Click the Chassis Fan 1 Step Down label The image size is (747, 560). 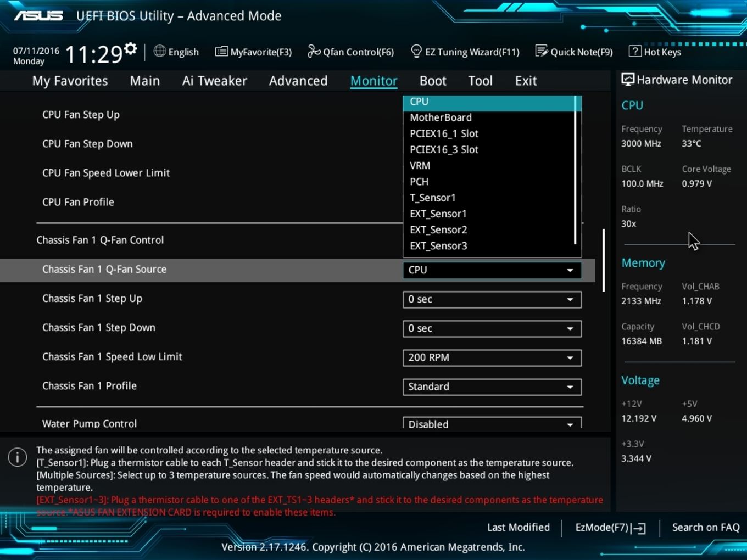(x=99, y=328)
